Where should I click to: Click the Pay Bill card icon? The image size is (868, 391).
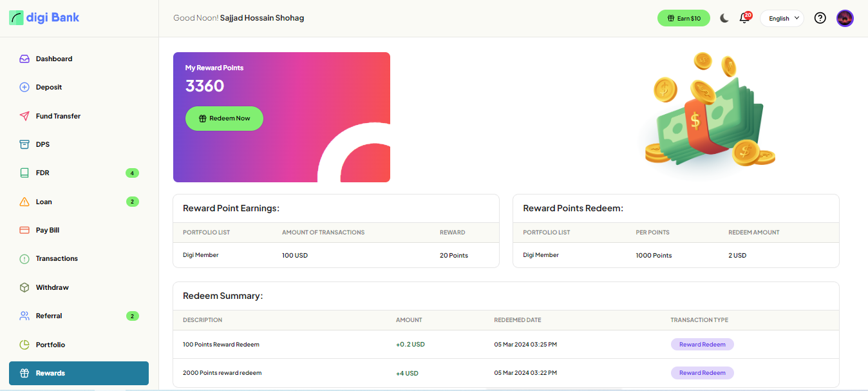tap(24, 230)
